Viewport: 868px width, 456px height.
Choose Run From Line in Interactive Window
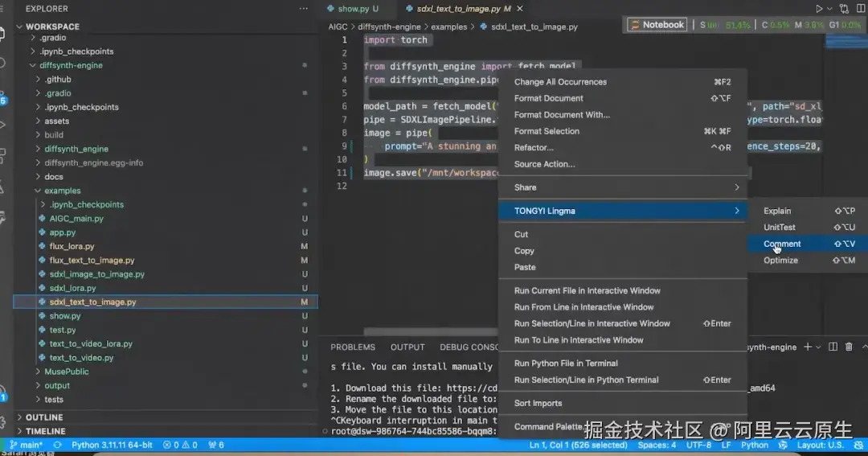[622, 307]
